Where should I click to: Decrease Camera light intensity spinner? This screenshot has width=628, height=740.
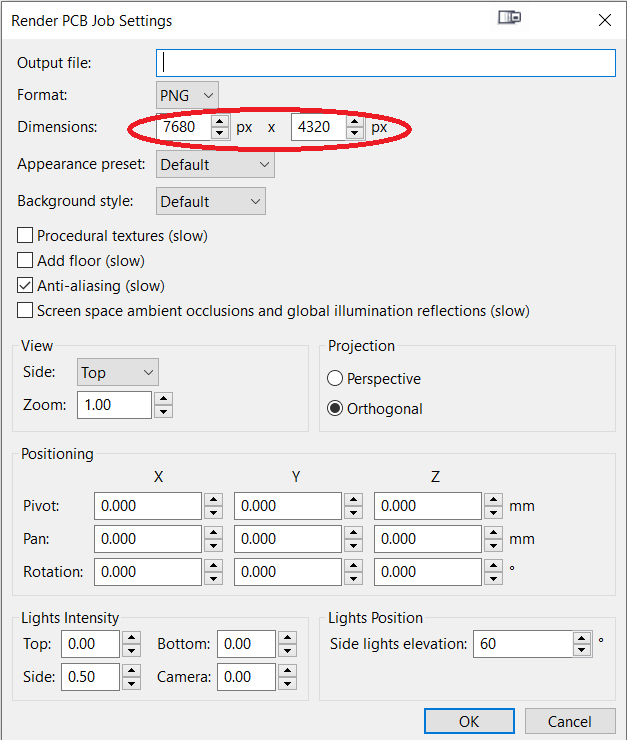[287, 683]
